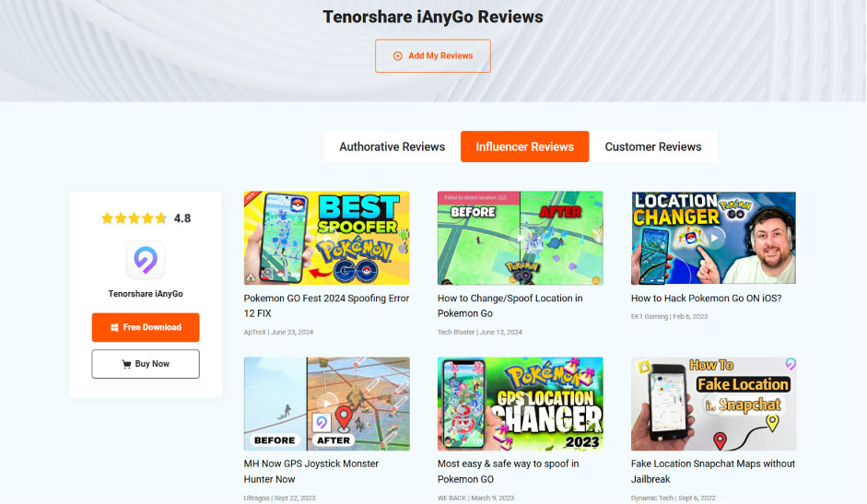
Task: Select the Influencer Reviews tab
Action: [x=525, y=147]
